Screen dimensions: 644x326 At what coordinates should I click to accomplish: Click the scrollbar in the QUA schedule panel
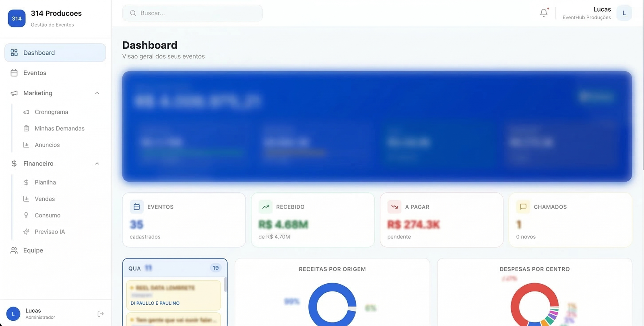[x=225, y=285]
